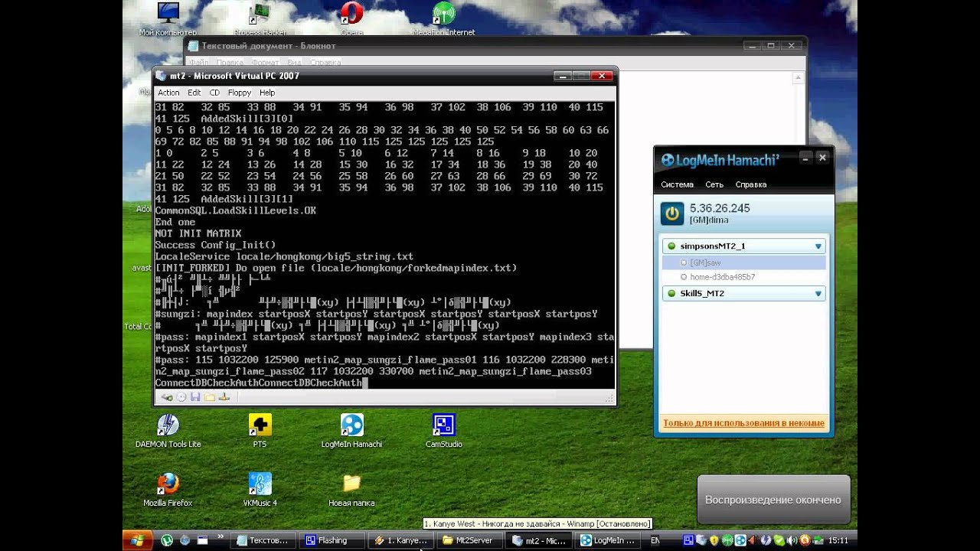Click the Блокнот window title bar
This screenshot has height=551, width=980.
coord(495,46)
